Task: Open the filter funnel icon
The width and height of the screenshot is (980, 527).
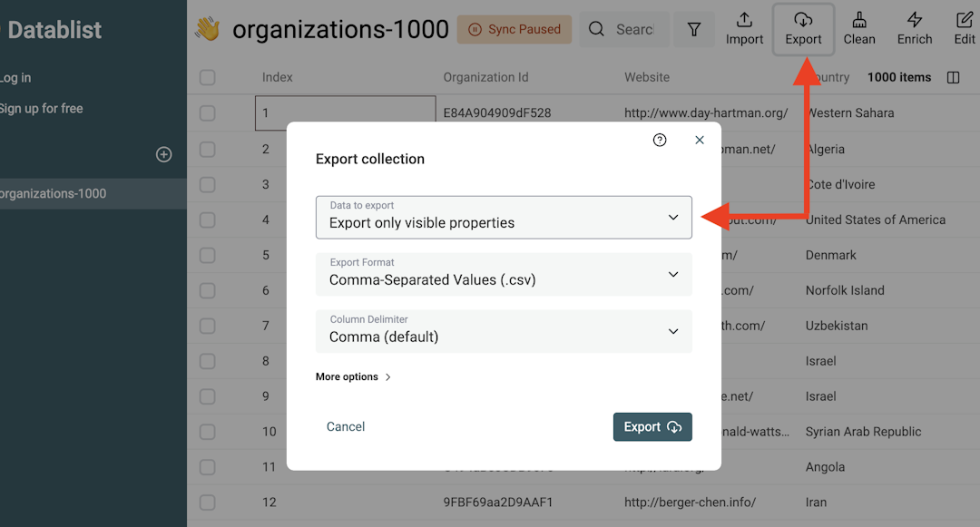Action: coord(694,29)
